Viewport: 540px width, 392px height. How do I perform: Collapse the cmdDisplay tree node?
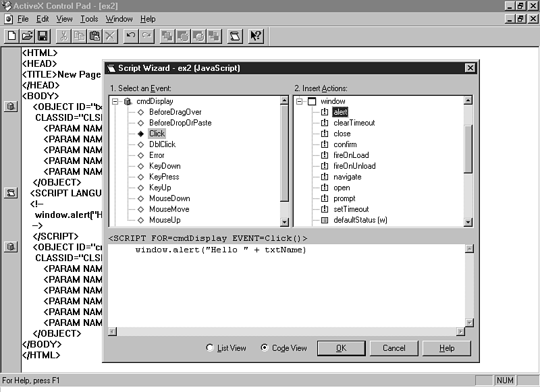[x=115, y=101]
